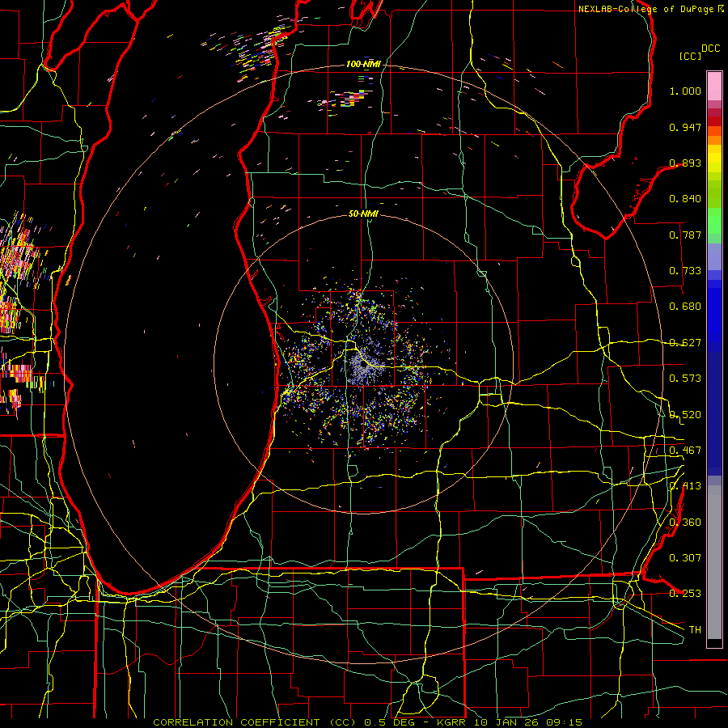Click the gray lower segment of the color bar
This screenshot has width=728, height=728.
pyautogui.click(x=714, y=562)
